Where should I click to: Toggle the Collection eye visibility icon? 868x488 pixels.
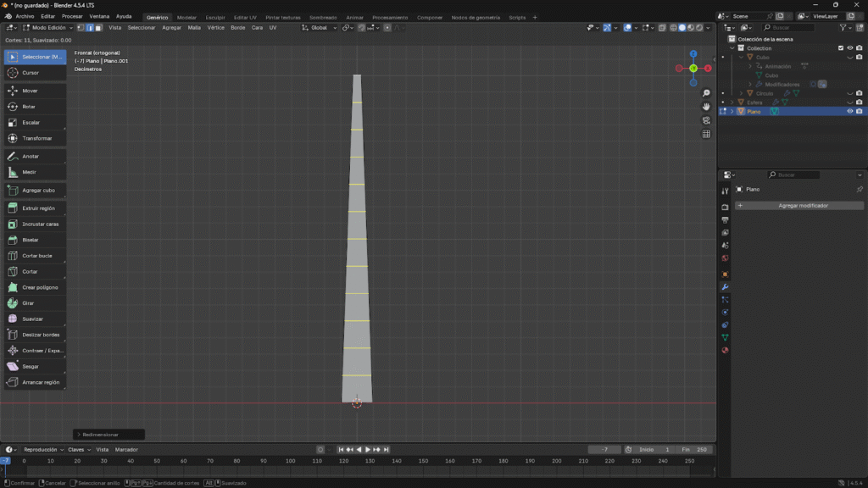849,48
